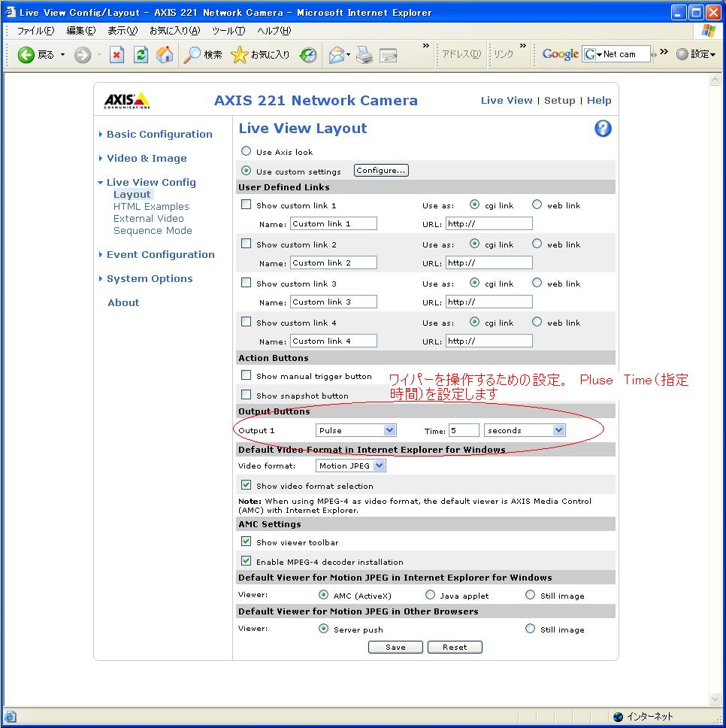Screen dimensions: 726x728
Task: Click the Edit page toolbar icon
Action: 389,55
